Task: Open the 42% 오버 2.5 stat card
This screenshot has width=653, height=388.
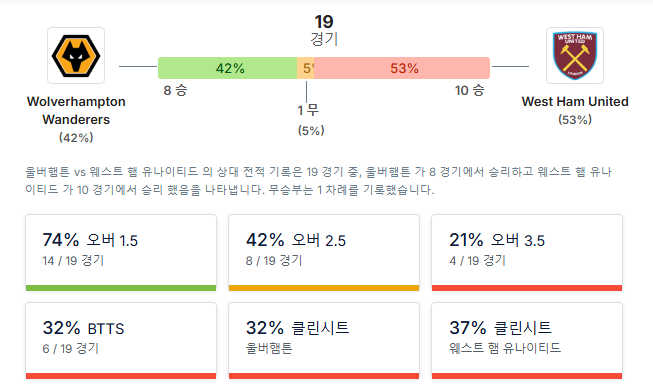Action: tap(324, 253)
